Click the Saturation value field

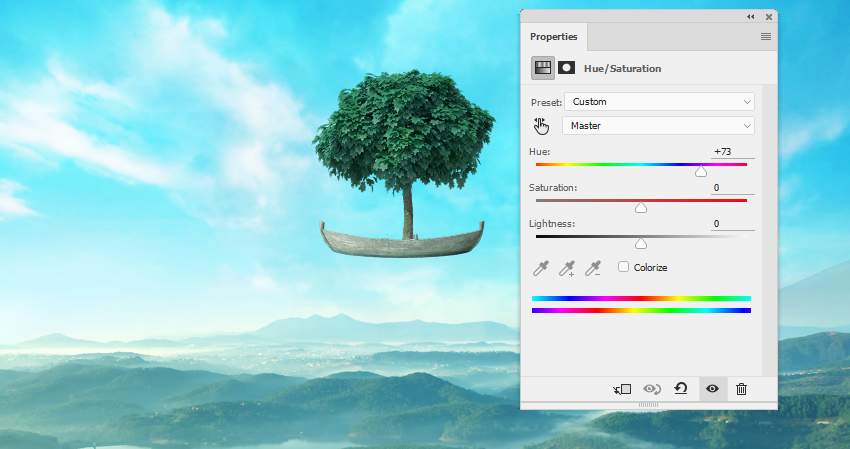coord(732,188)
